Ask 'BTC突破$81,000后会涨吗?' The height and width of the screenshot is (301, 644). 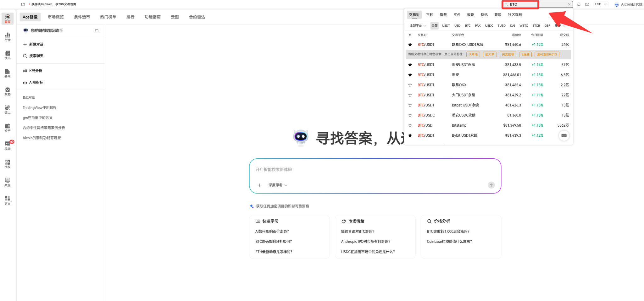(448, 232)
